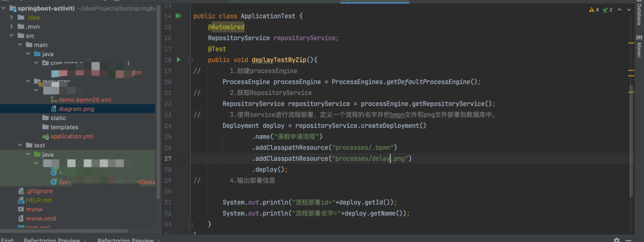The image size is (644, 242).
Task: Collapse the src folder
Action: pyautogui.click(x=11, y=36)
